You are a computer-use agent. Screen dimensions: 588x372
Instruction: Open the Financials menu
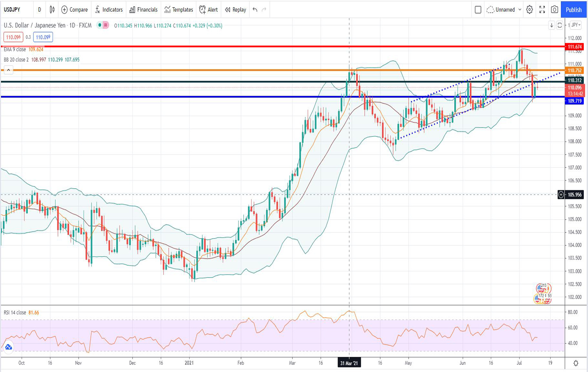click(x=143, y=10)
